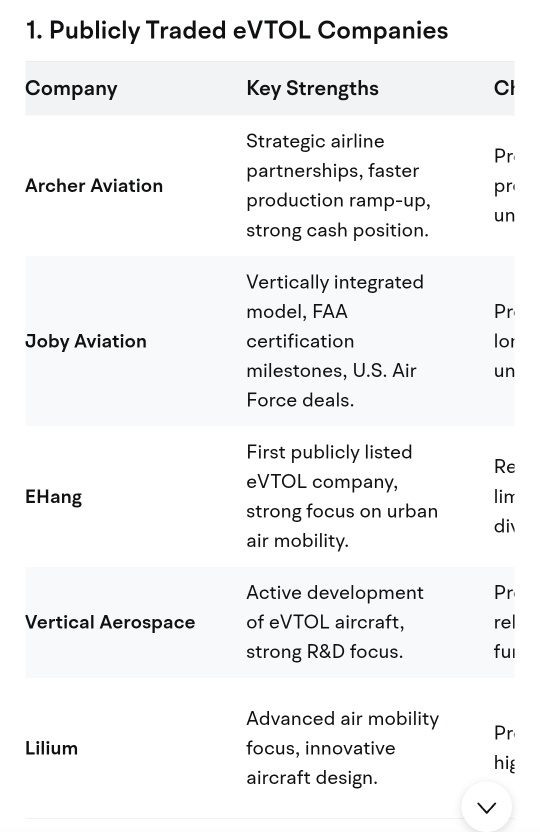This screenshot has height=832, width=540.
Task: Select the EHang company name
Action: (54, 497)
